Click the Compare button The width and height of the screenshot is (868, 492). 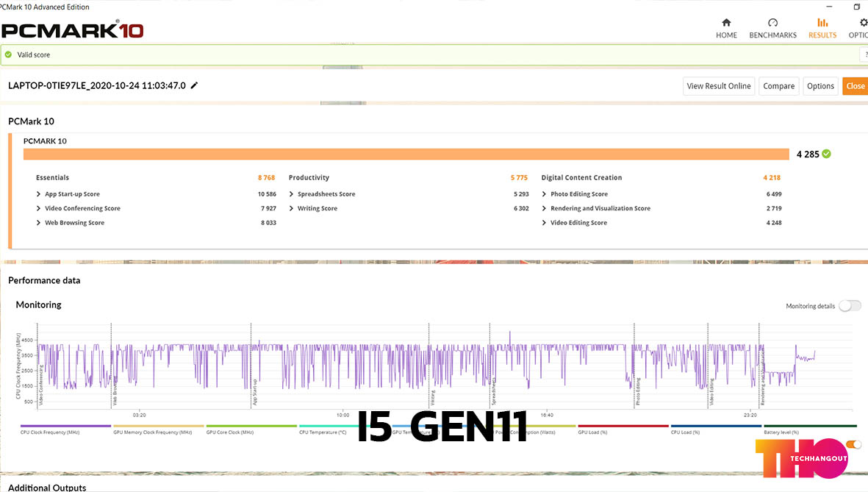click(778, 86)
